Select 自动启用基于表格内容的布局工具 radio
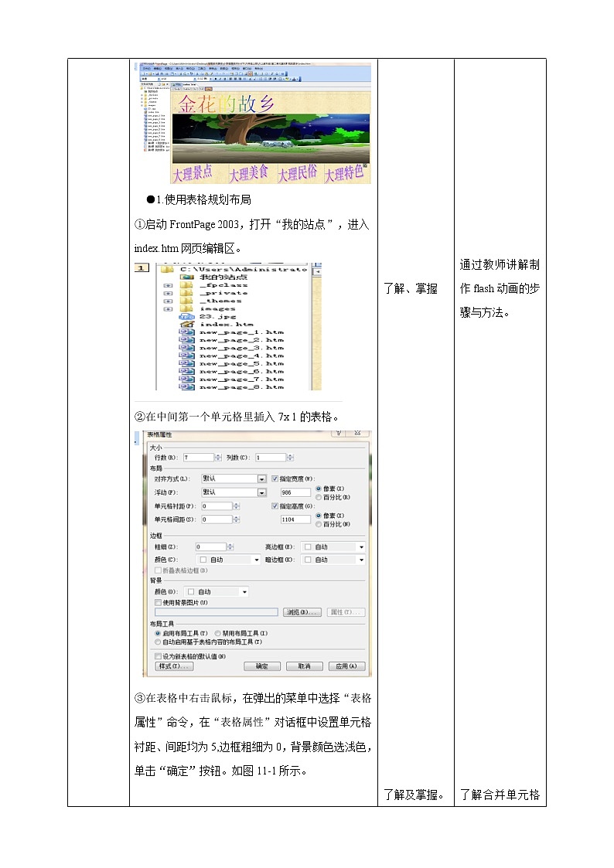This screenshot has width=614, height=868. (158, 642)
